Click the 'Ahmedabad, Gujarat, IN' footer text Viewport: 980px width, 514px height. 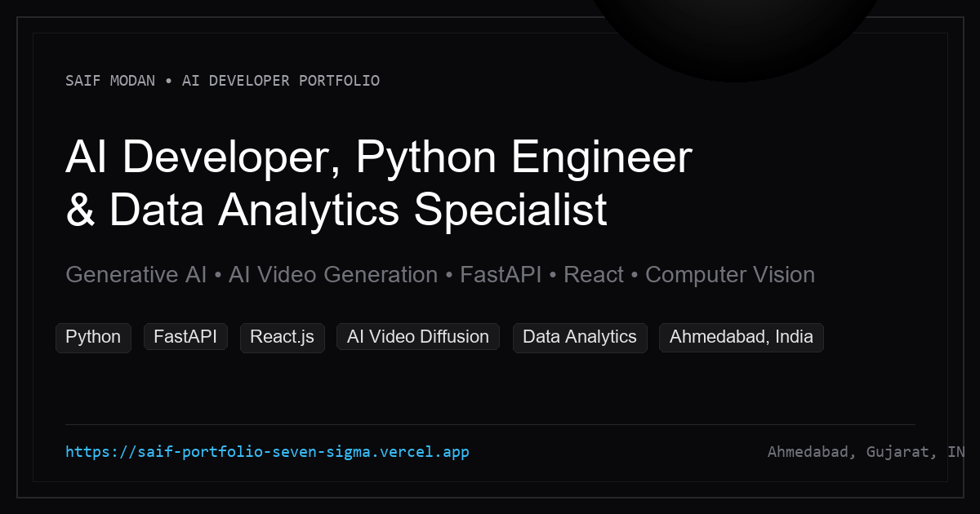(x=866, y=452)
